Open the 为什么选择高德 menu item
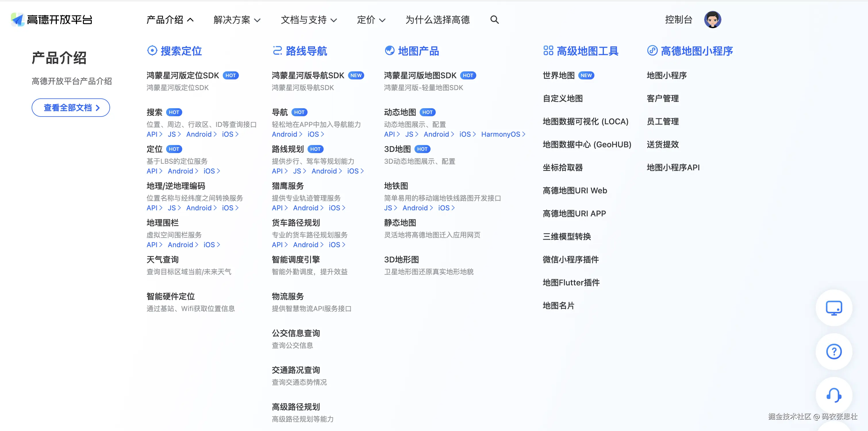This screenshot has height=431, width=868. pyautogui.click(x=437, y=20)
